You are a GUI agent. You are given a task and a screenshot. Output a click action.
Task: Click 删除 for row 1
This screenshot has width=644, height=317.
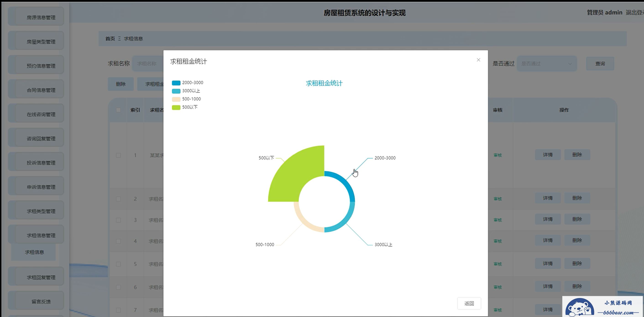pos(577,155)
